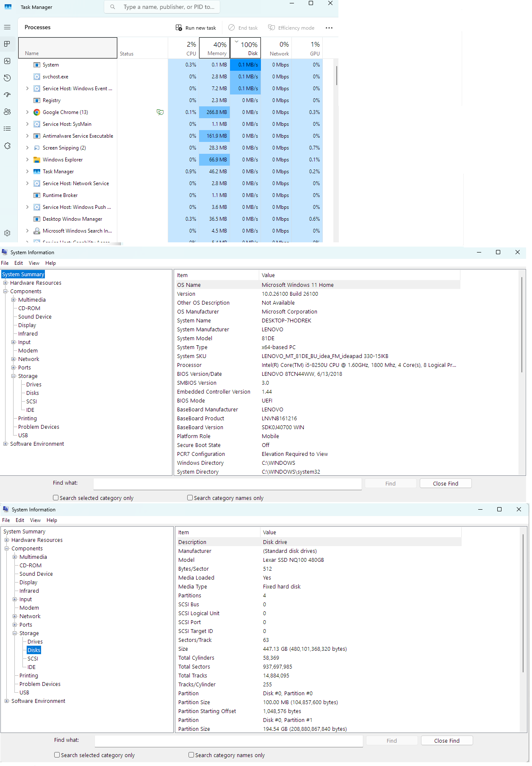The height and width of the screenshot is (766, 532).
Task: Expand Software Environment in lower System Information
Action: [x=7, y=701]
